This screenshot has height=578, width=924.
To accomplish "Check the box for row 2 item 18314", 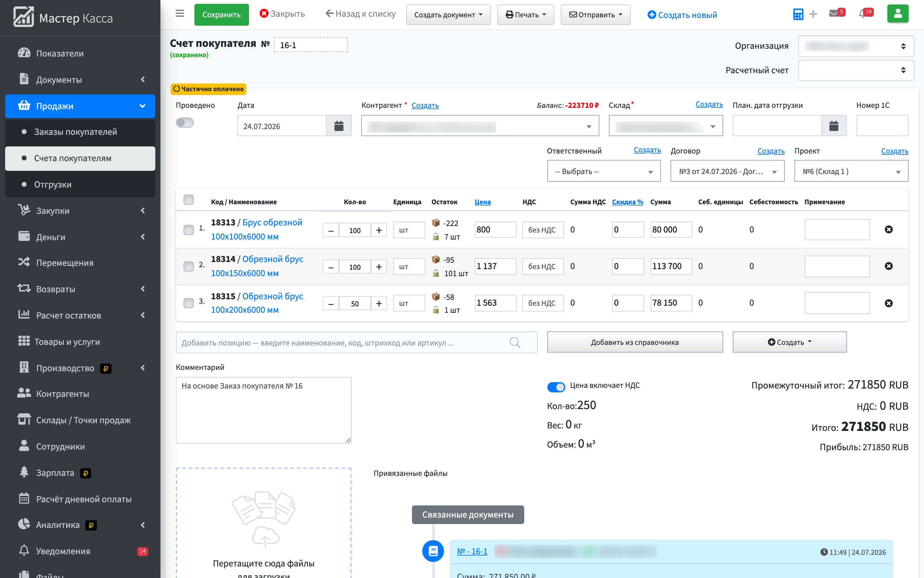I will pyautogui.click(x=189, y=267).
